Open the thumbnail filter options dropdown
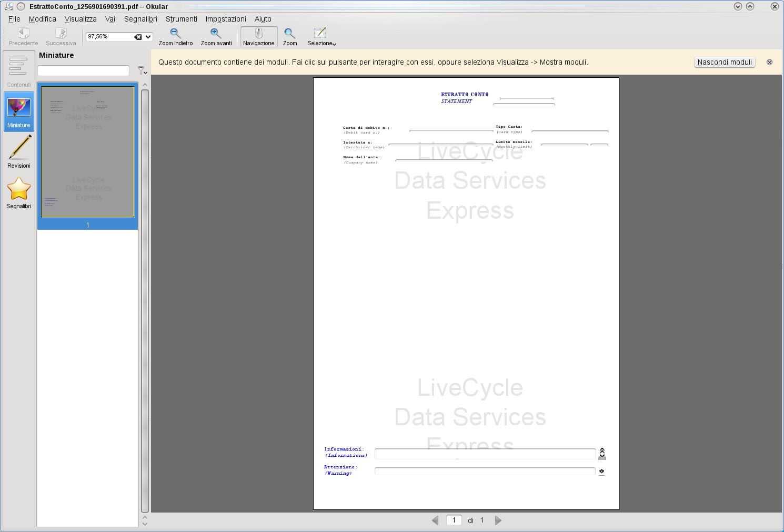784x532 pixels. [142, 70]
